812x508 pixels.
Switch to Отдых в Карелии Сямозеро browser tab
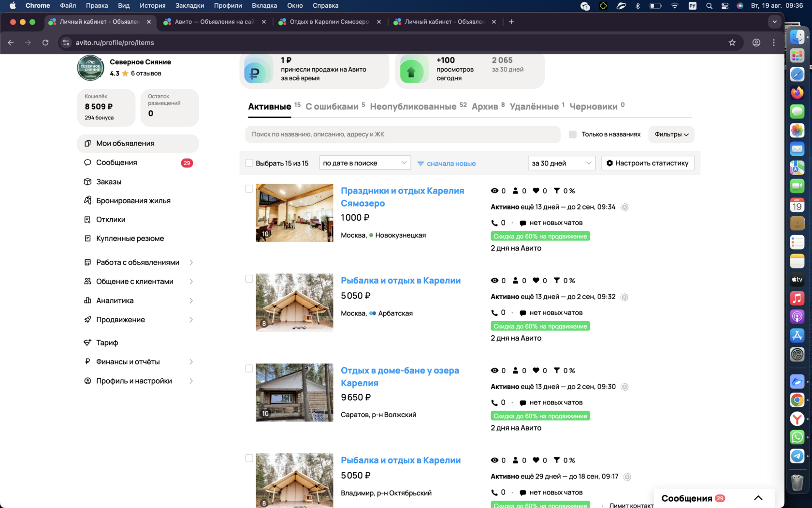[329, 22]
